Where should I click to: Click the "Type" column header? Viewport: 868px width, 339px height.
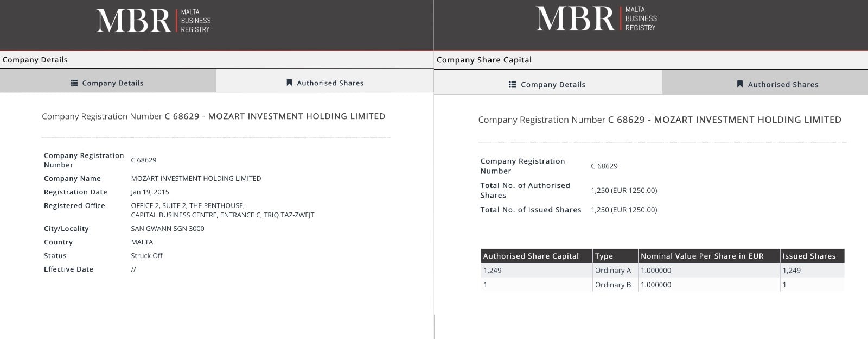(x=604, y=256)
